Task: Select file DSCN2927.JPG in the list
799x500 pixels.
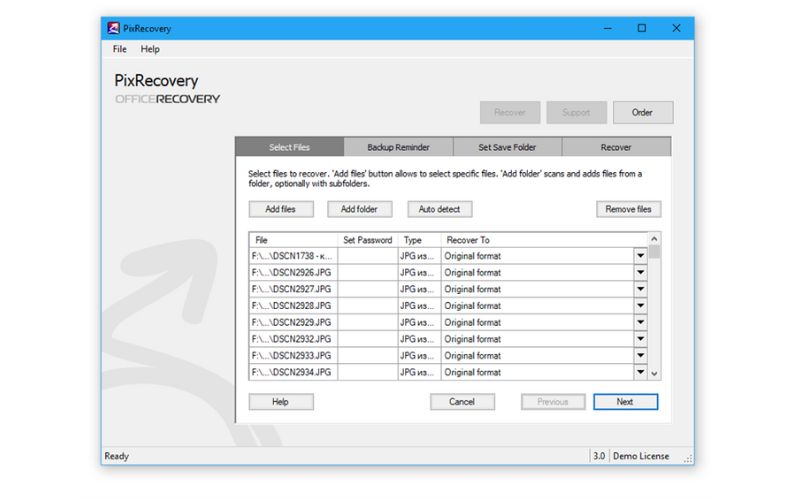Action: [x=291, y=289]
